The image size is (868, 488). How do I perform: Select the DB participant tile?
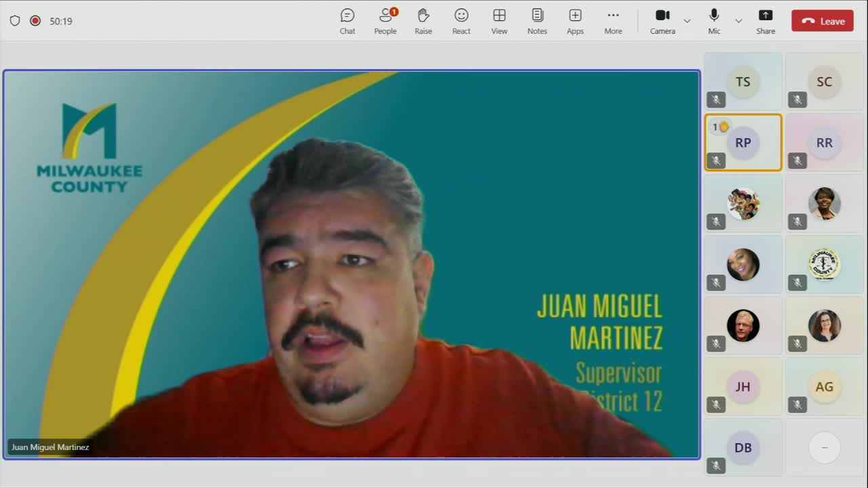(743, 447)
